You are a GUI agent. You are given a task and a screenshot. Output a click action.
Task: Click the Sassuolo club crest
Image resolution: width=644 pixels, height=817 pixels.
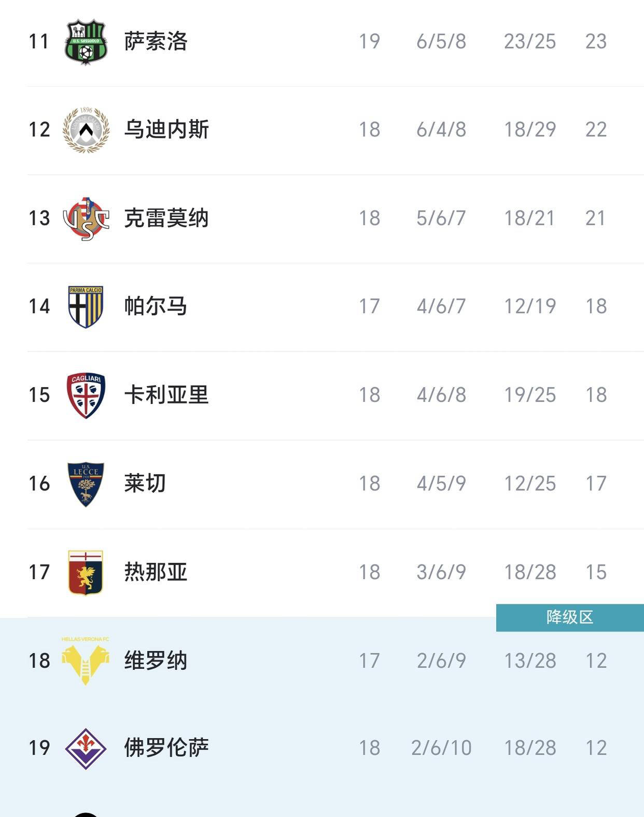86,41
